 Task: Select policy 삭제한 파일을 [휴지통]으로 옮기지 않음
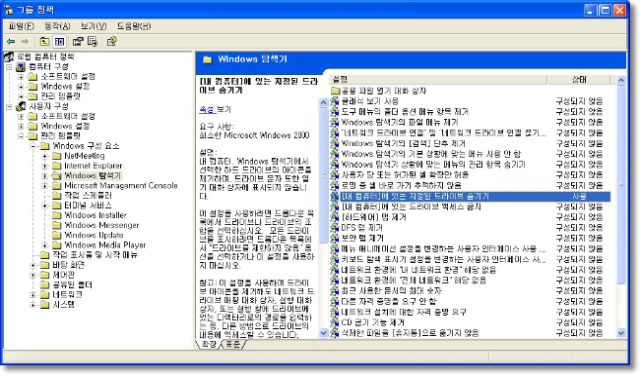[x=410, y=333]
